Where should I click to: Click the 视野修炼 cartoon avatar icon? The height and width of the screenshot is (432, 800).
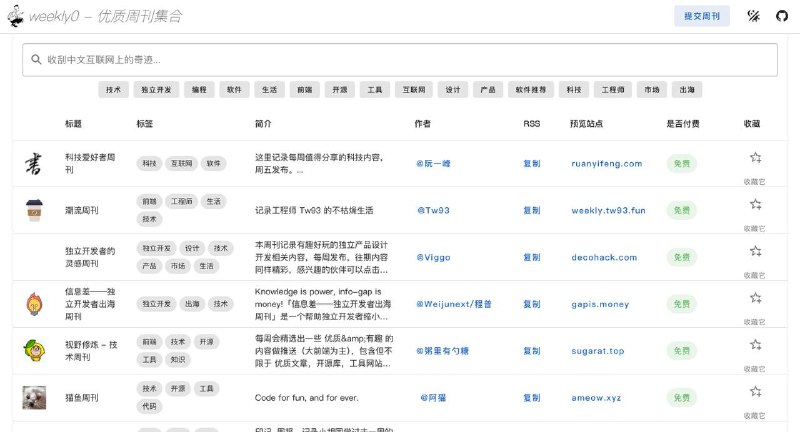pos(34,350)
